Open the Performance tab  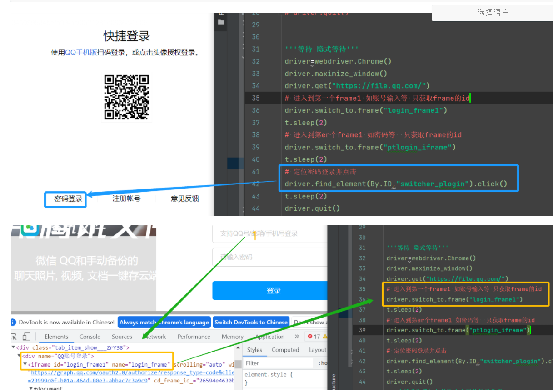[194, 337]
